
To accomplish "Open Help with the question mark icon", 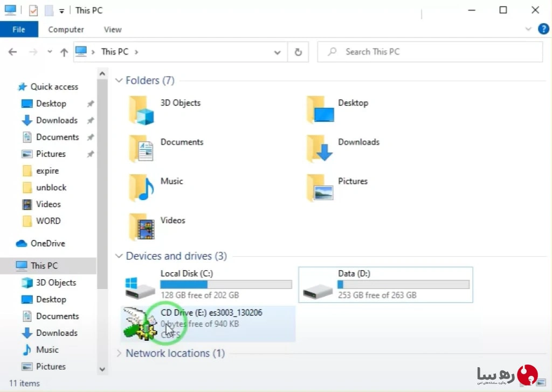I will pyautogui.click(x=543, y=29).
